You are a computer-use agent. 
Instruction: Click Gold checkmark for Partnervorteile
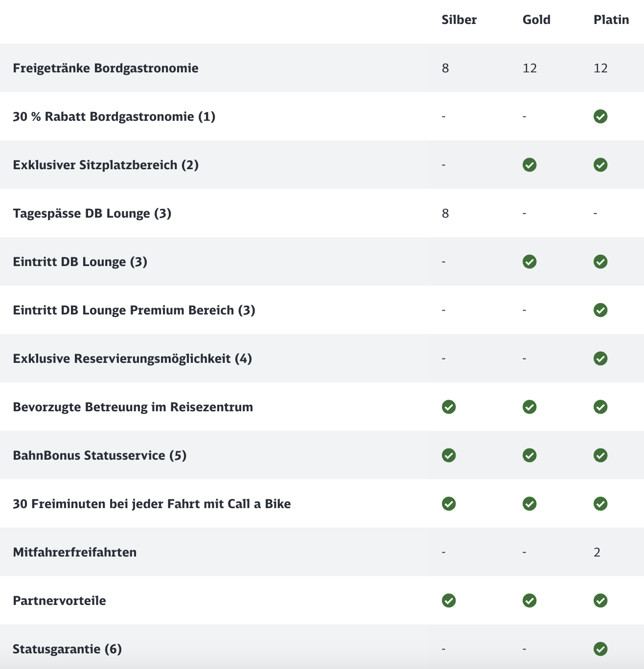pyautogui.click(x=529, y=601)
